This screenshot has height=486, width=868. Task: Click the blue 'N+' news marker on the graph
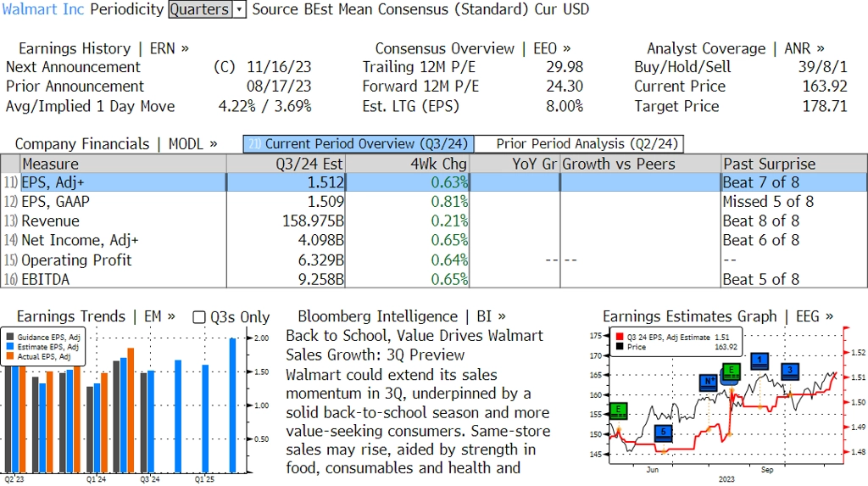709,383
